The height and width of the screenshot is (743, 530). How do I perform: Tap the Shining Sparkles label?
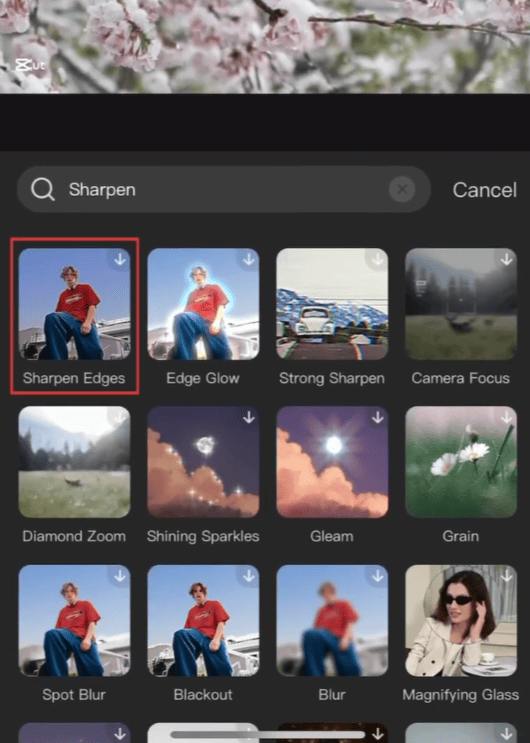tap(203, 536)
